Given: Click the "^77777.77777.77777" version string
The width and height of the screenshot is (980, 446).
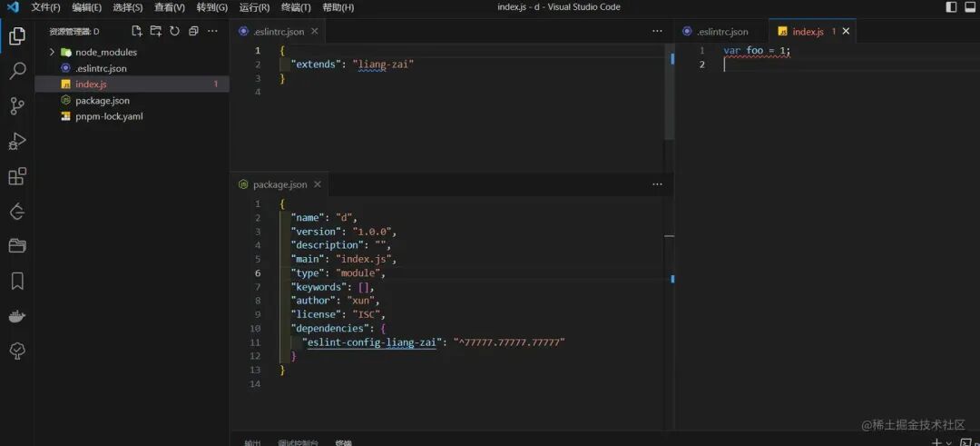Looking at the screenshot, I should [x=509, y=342].
